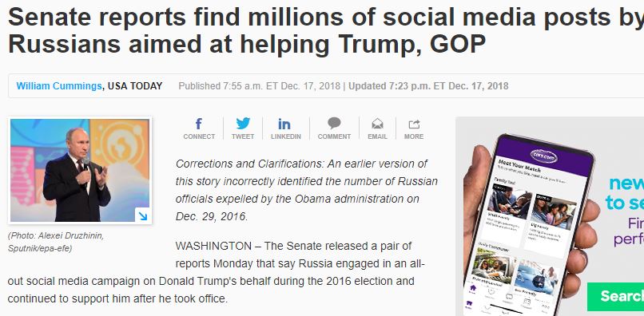Click the Corrections and Clarifications paragraph
The image size is (644, 316).
click(x=307, y=190)
